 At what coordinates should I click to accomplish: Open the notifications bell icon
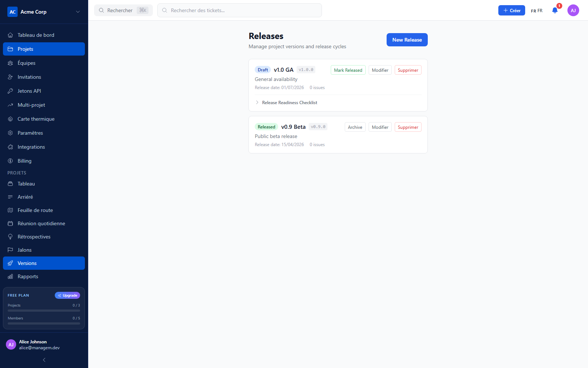pos(555,10)
